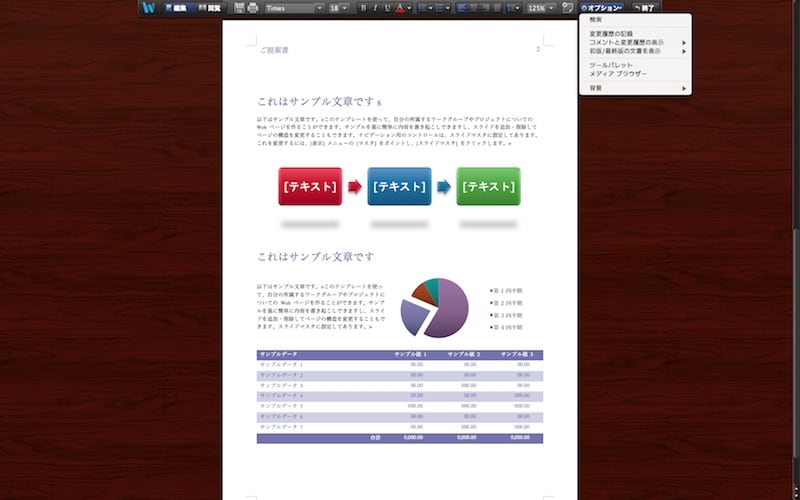Click the first これはサンプル文章です heading
The image size is (800, 500).
(319, 102)
